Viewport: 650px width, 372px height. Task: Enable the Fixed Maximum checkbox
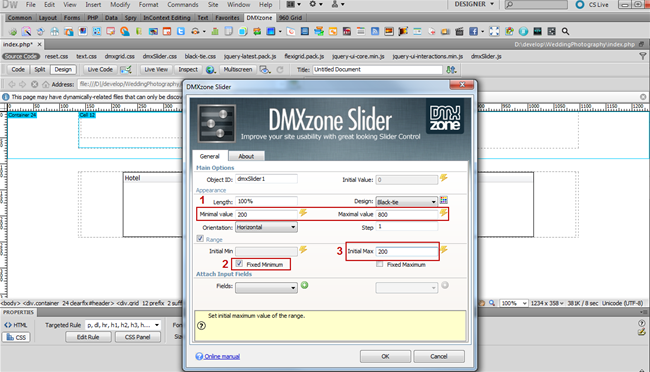point(379,264)
